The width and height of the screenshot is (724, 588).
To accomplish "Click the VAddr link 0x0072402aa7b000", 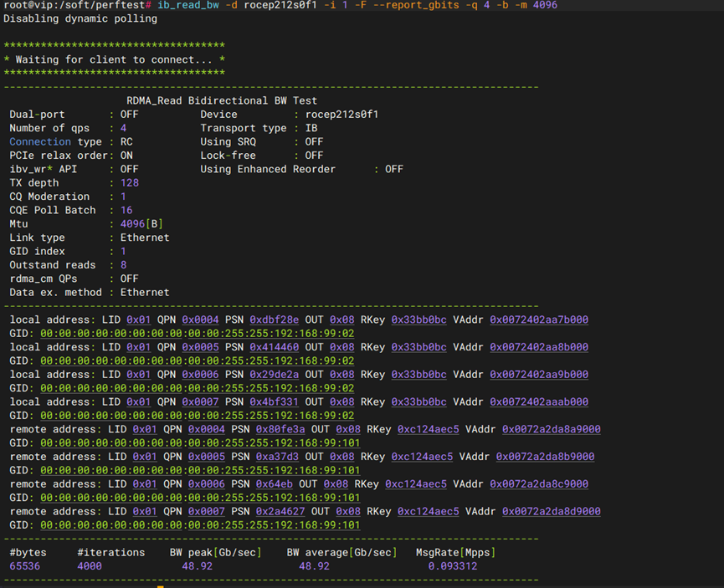I will click(x=538, y=320).
